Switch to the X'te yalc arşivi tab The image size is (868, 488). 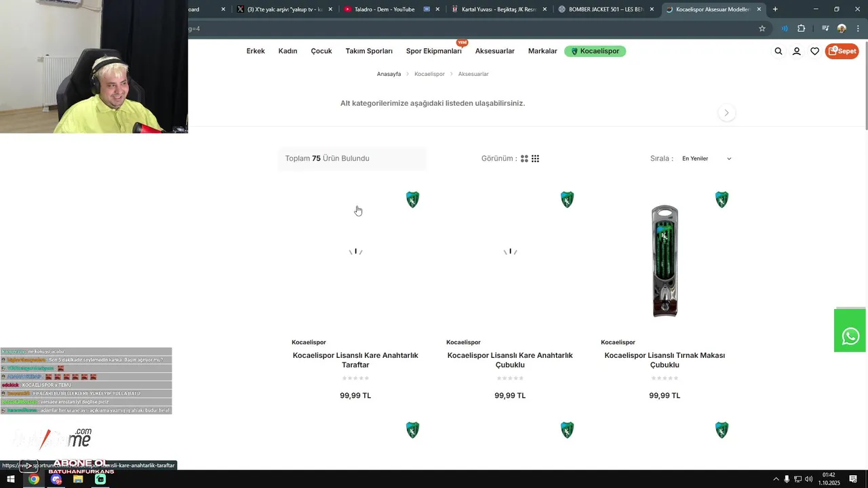click(285, 9)
